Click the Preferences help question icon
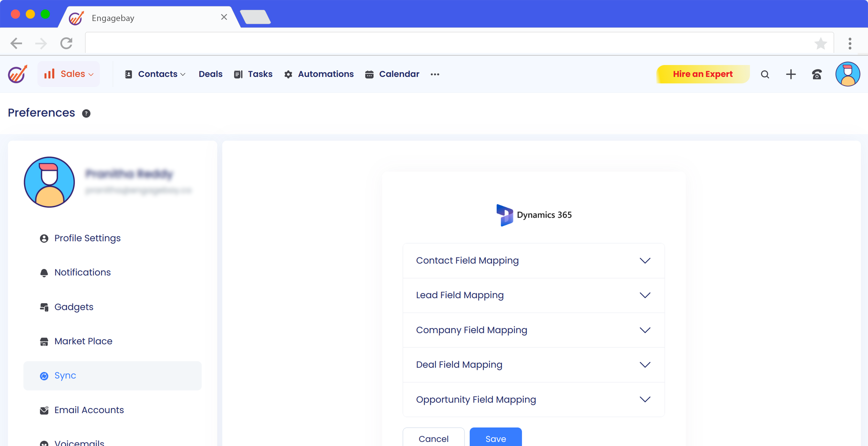868x446 pixels. click(x=86, y=113)
